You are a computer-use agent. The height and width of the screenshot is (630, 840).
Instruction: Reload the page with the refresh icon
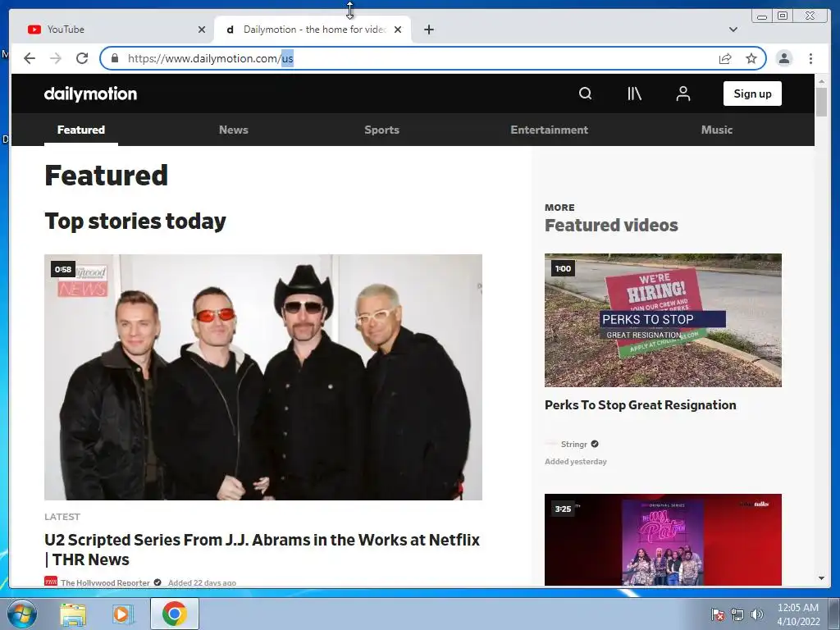[x=82, y=58]
